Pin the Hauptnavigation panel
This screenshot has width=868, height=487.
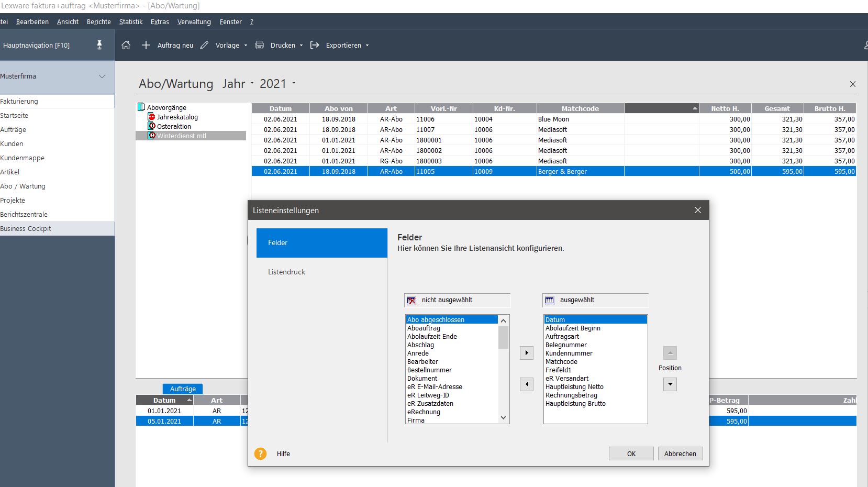coord(99,45)
